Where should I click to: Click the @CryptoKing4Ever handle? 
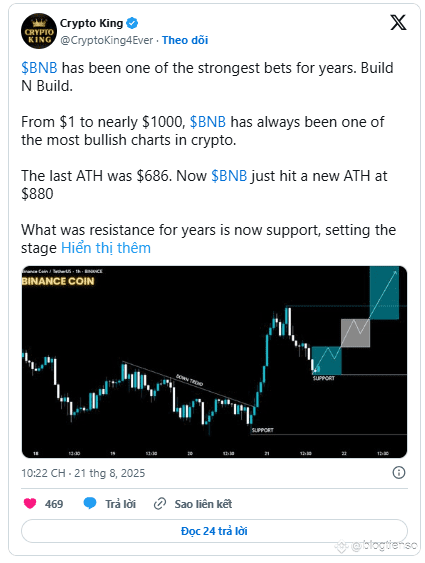(107, 40)
